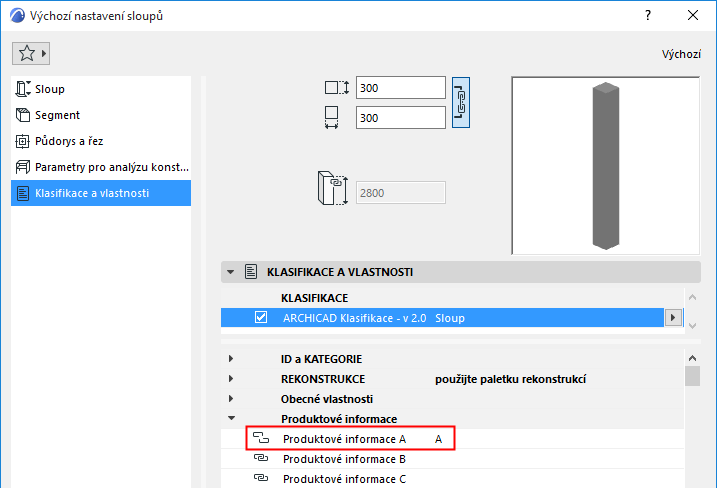Click the Sloup column icon in sidebar
This screenshot has height=488, width=717.
[22, 89]
